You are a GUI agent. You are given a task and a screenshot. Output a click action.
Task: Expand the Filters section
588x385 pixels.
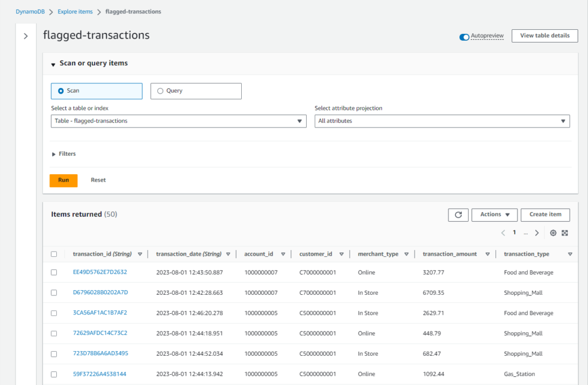63,153
